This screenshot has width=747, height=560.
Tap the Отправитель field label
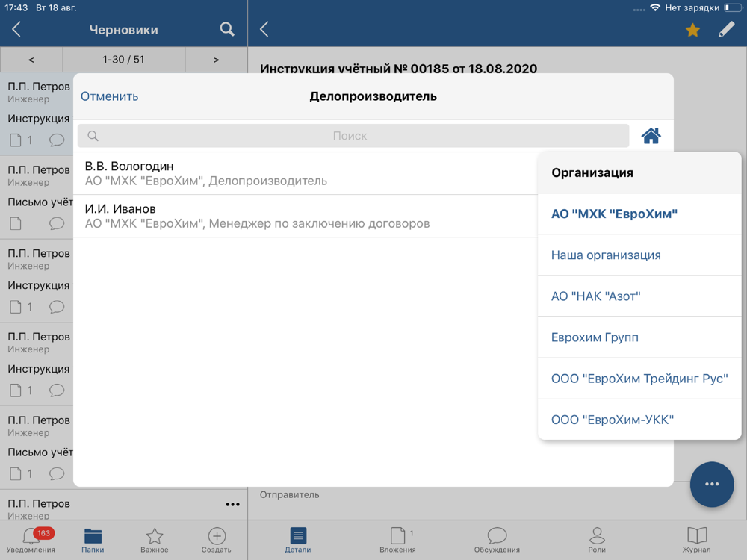(289, 495)
